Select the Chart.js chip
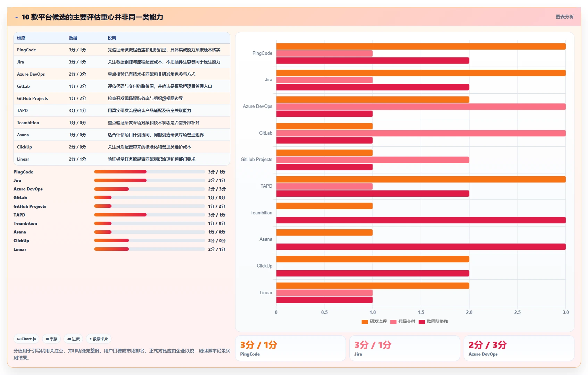588x375 pixels. 26,339
